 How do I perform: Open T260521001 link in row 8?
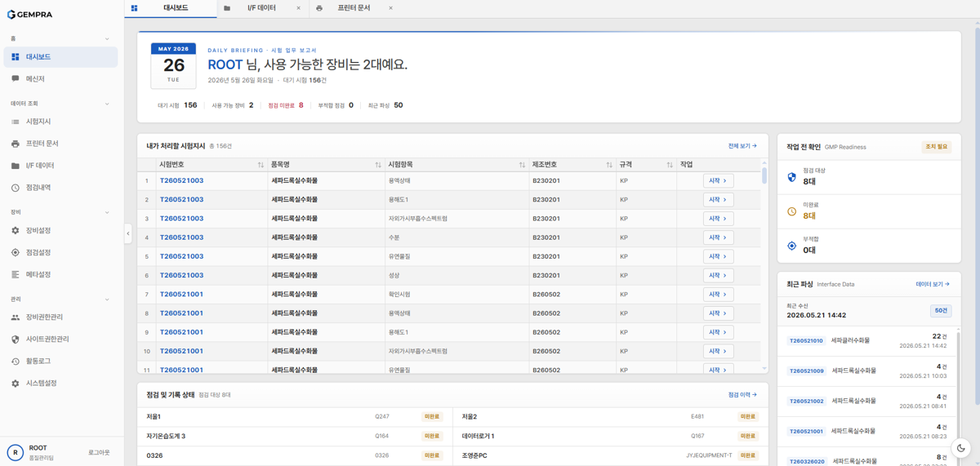(x=181, y=313)
